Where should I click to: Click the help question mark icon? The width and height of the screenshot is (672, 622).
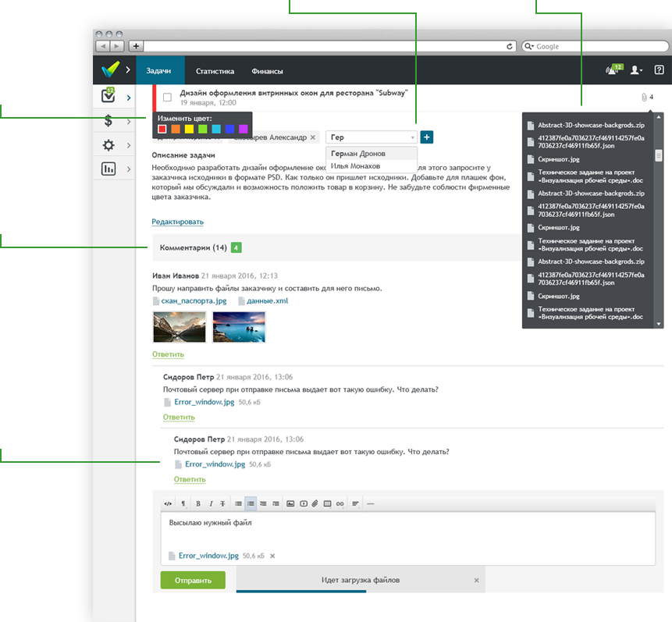click(659, 70)
